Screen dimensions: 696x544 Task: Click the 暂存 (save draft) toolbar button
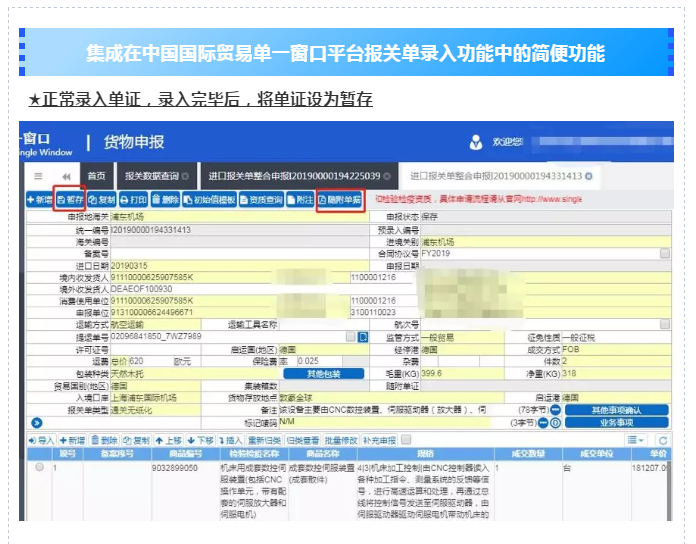pos(70,200)
